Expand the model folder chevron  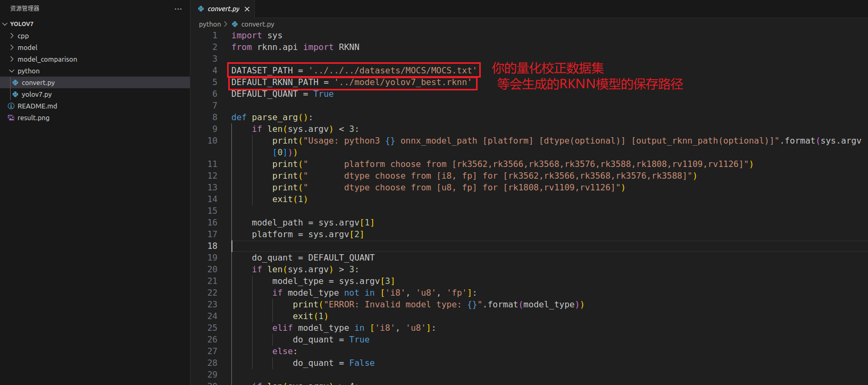click(x=12, y=47)
